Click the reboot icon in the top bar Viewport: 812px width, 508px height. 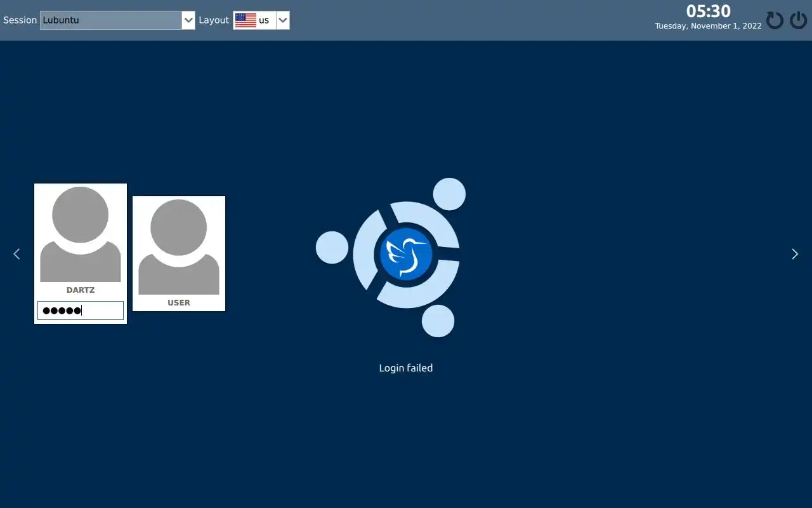(775, 20)
